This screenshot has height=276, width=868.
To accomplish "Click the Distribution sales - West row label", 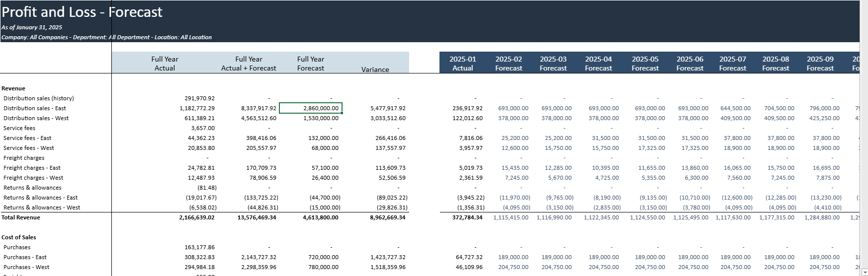I will [36, 118].
